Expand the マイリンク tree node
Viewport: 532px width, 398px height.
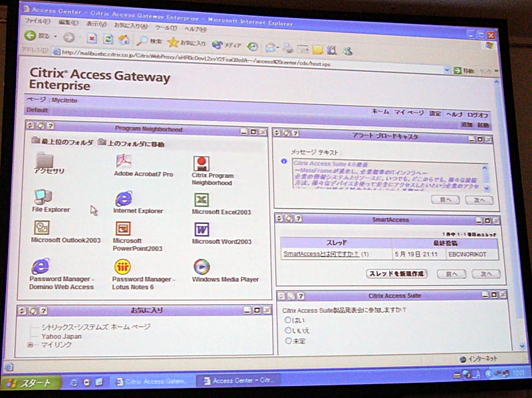point(30,345)
